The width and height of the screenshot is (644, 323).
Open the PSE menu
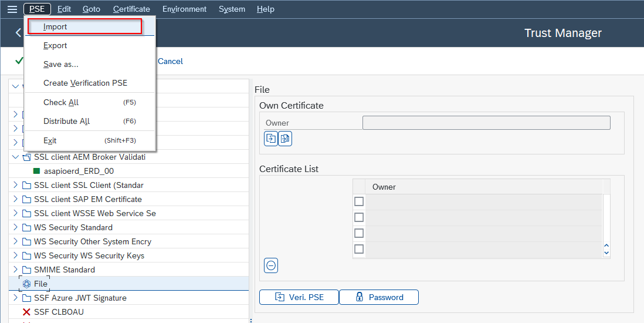point(37,9)
